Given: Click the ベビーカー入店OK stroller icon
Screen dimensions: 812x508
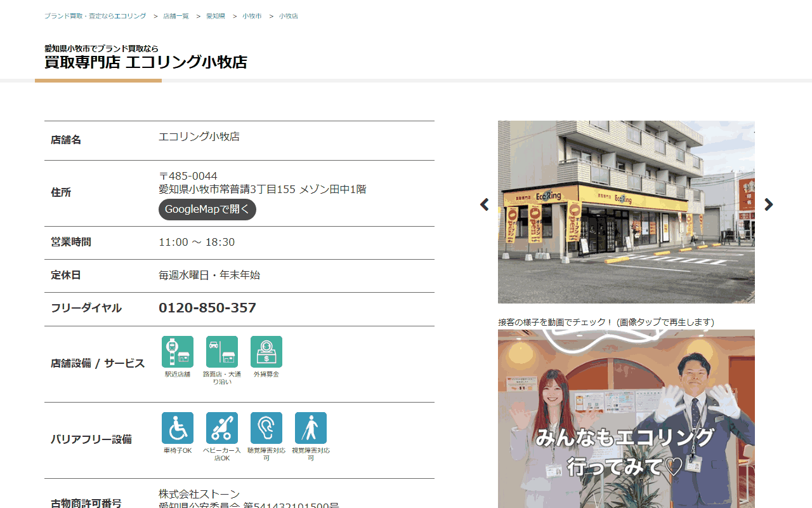Looking at the screenshot, I should coord(222,428).
